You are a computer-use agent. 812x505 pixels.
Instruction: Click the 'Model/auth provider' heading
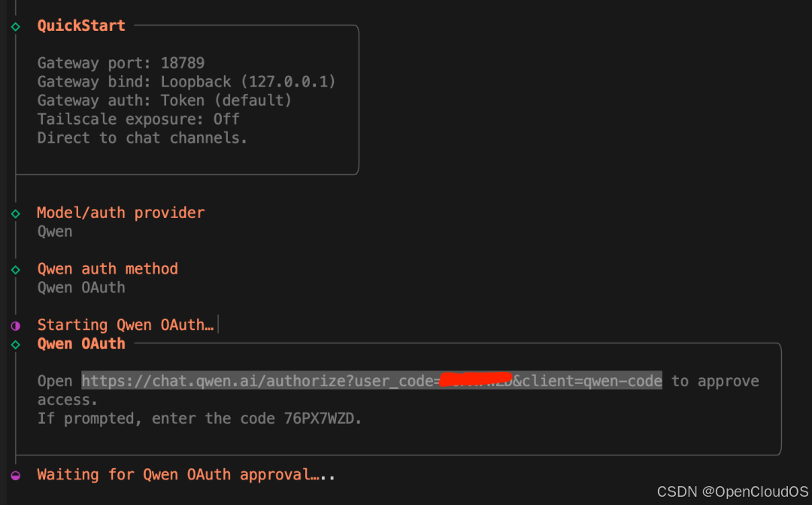(120, 213)
